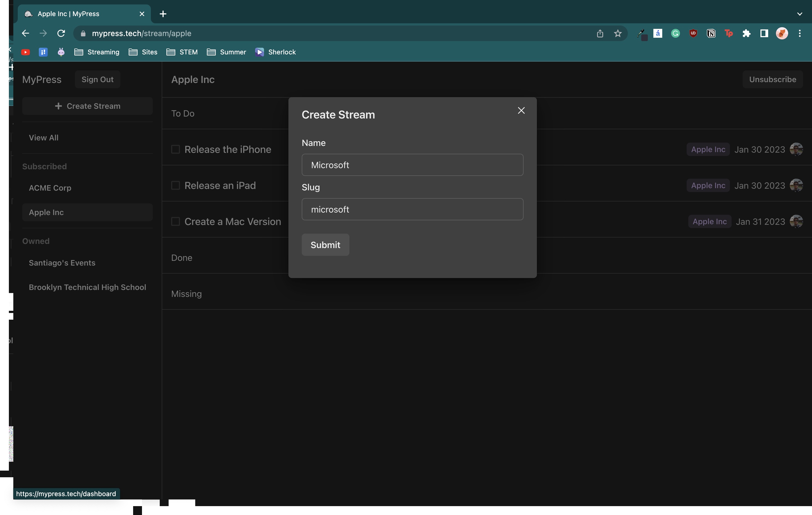Open the Notion extension icon

click(x=711, y=33)
